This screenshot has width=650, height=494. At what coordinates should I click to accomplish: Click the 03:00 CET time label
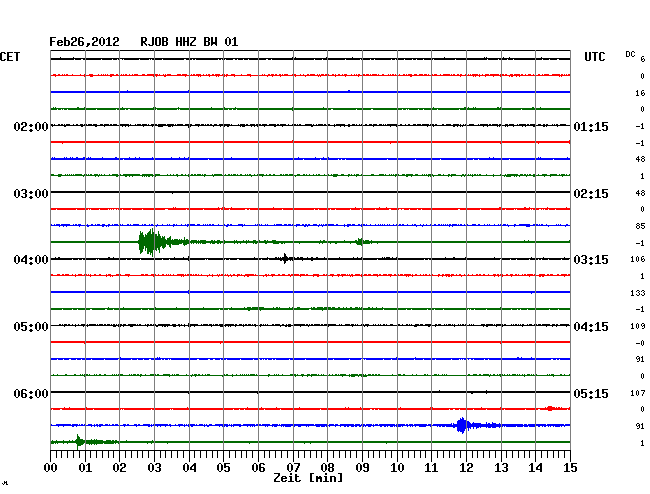point(31,194)
